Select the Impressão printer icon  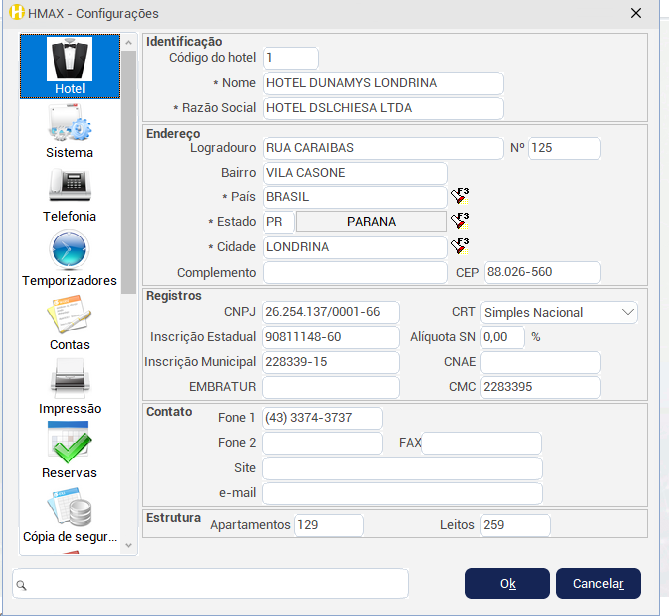pyautogui.click(x=70, y=380)
